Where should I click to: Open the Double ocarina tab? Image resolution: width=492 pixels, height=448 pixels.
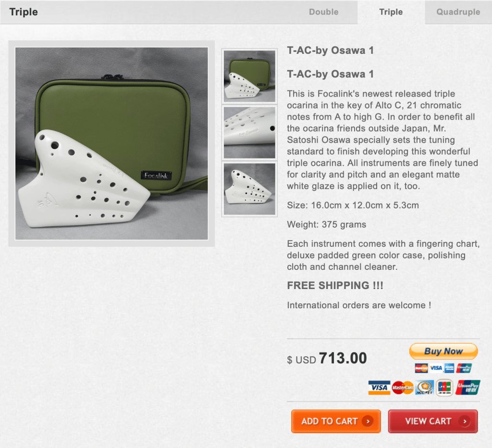click(323, 12)
